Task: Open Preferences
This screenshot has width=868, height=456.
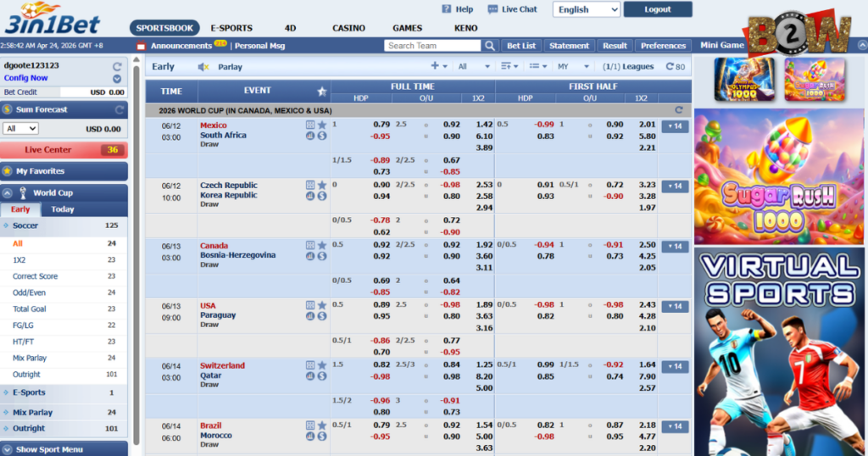Action: pos(663,46)
